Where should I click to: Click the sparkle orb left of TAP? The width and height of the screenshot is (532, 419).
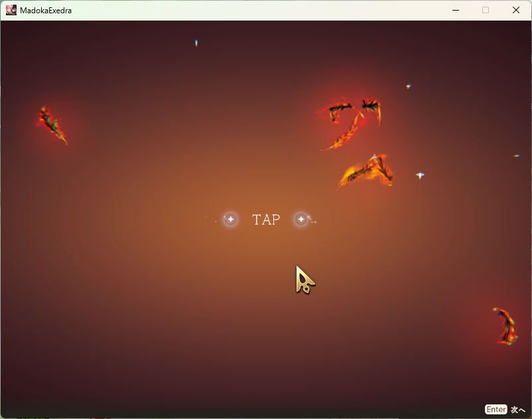point(231,219)
